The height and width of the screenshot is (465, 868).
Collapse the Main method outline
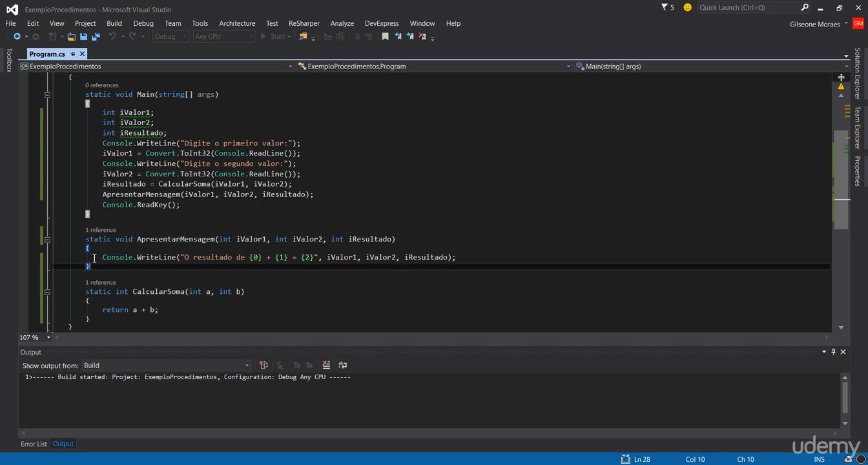(47, 95)
